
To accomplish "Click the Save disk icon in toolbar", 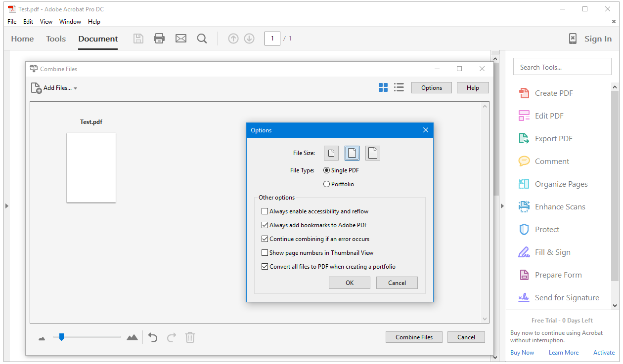I will point(138,39).
